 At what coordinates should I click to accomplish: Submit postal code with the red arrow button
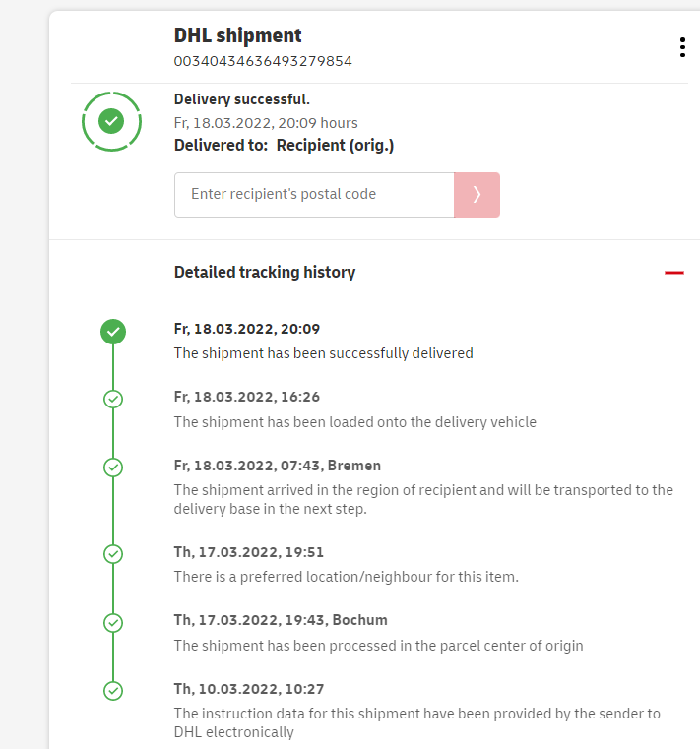(x=477, y=195)
